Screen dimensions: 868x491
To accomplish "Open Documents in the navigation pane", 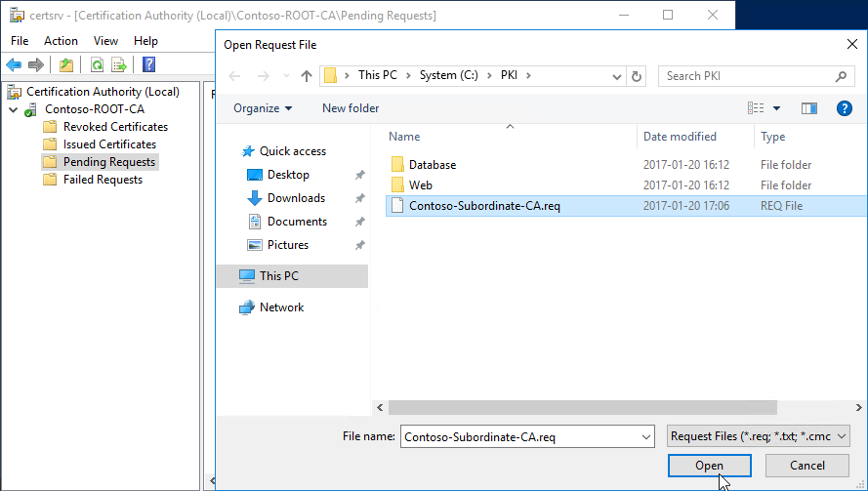I will (297, 222).
